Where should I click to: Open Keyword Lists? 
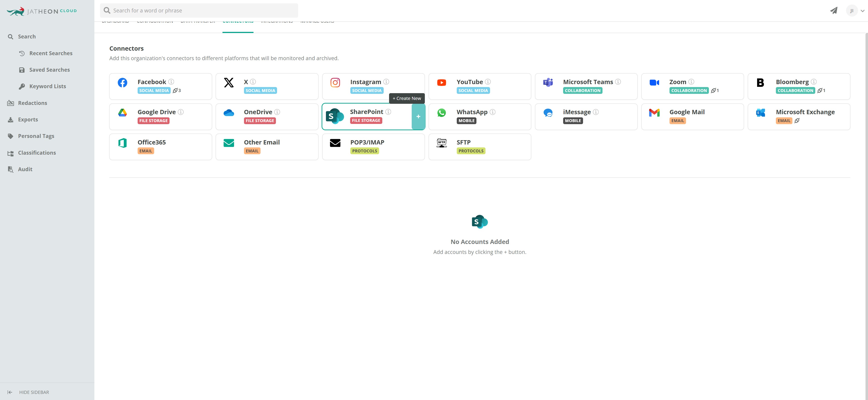click(48, 87)
